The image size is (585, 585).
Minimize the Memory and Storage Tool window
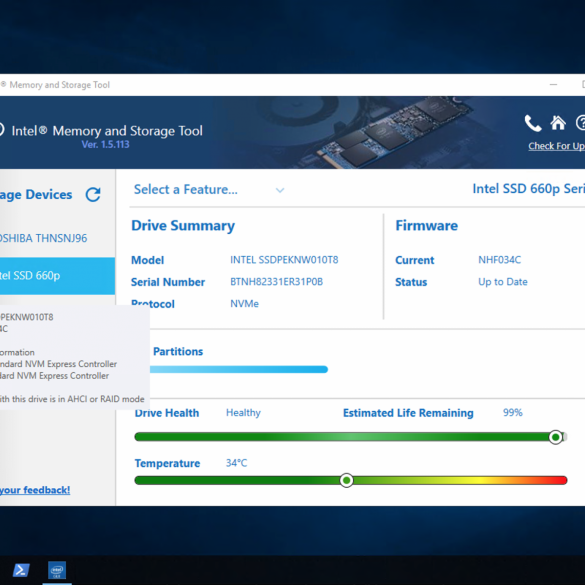(553, 85)
